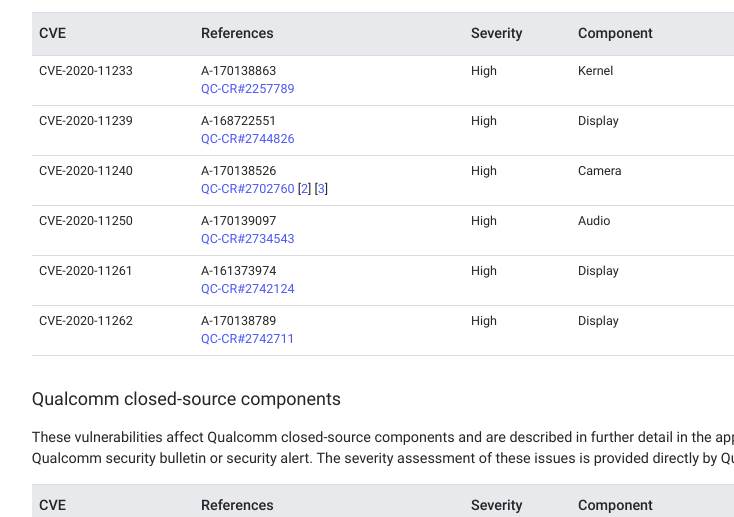Click the Severity header in top table
Screen dimensions: 734x517
pos(496,33)
